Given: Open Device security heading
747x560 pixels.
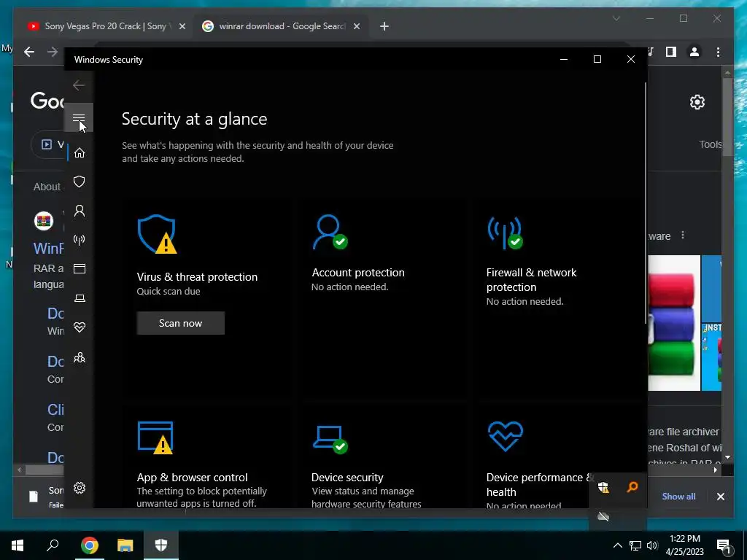Looking at the screenshot, I should point(347,477).
